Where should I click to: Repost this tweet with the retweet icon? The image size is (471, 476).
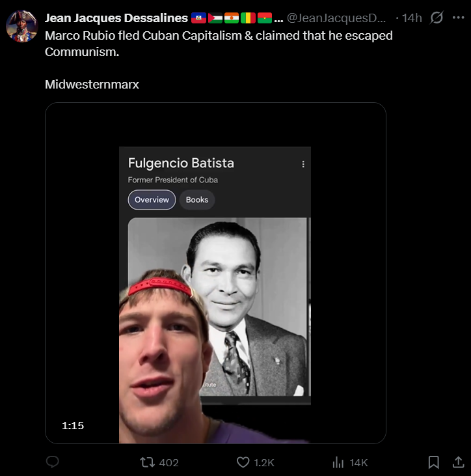(x=148, y=462)
